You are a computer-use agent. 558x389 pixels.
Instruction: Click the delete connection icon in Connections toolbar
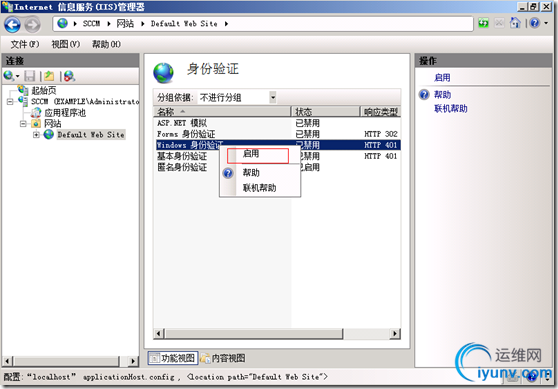tap(69, 76)
